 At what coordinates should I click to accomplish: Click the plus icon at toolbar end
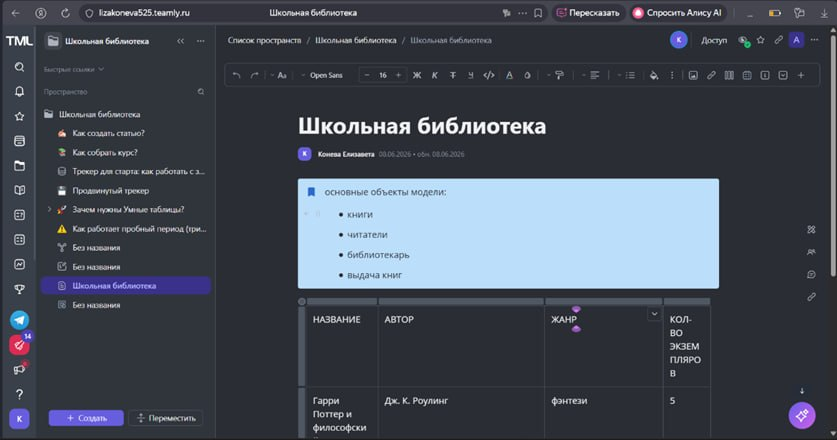tap(801, 75)
